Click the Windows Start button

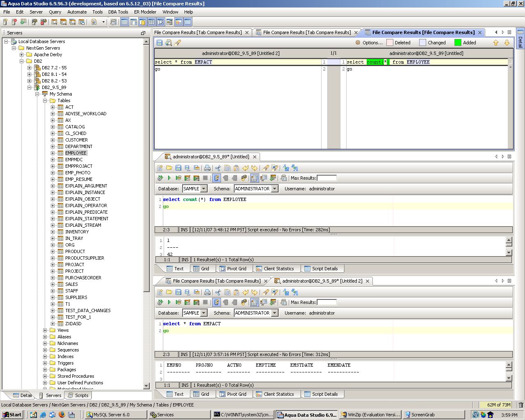coord(12,415)
